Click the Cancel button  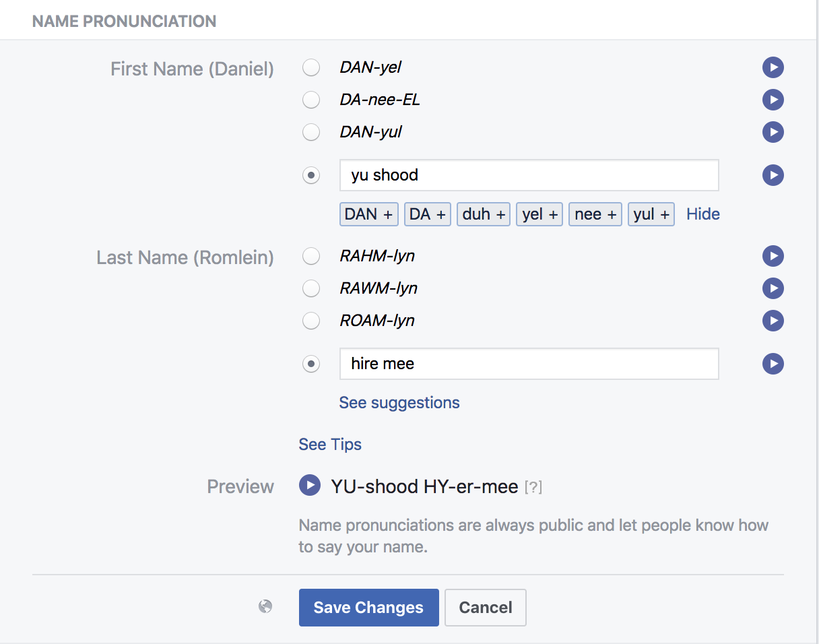[x=486, y=608]
